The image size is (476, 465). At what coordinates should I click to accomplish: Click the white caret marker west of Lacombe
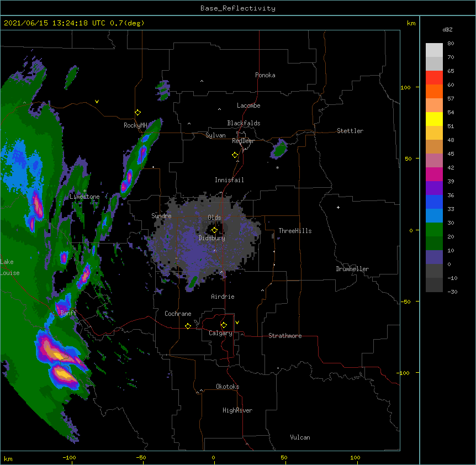[x=219, y=109]
